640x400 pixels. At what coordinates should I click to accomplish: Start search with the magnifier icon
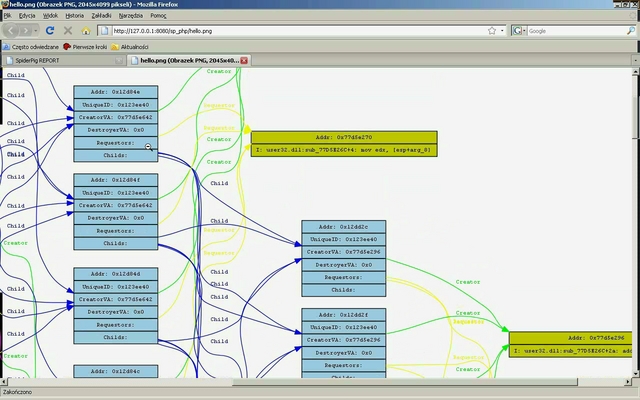click(x=631, y=31)
